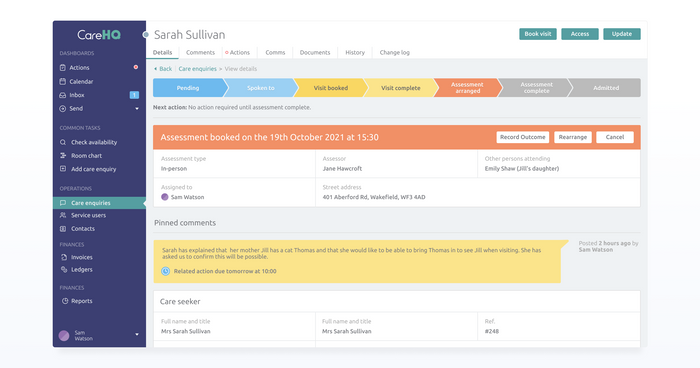Click the Add care enquiry plus icon

pos(63,169)
